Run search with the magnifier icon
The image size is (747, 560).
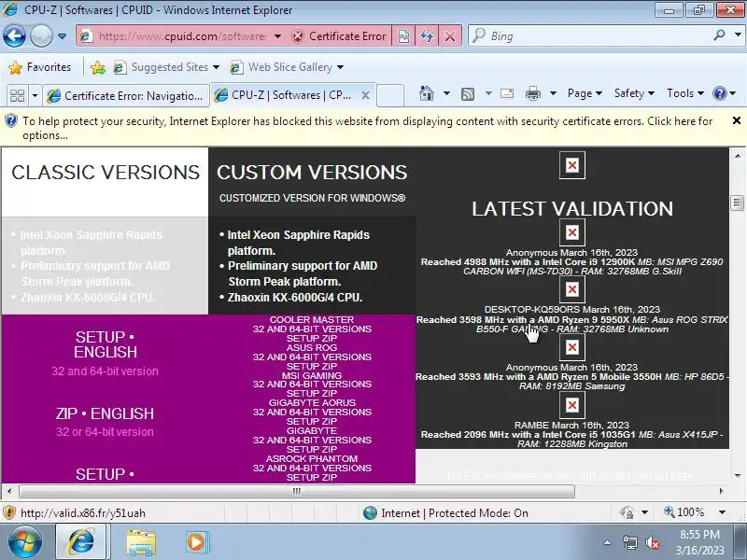click(x=719, y=35)
